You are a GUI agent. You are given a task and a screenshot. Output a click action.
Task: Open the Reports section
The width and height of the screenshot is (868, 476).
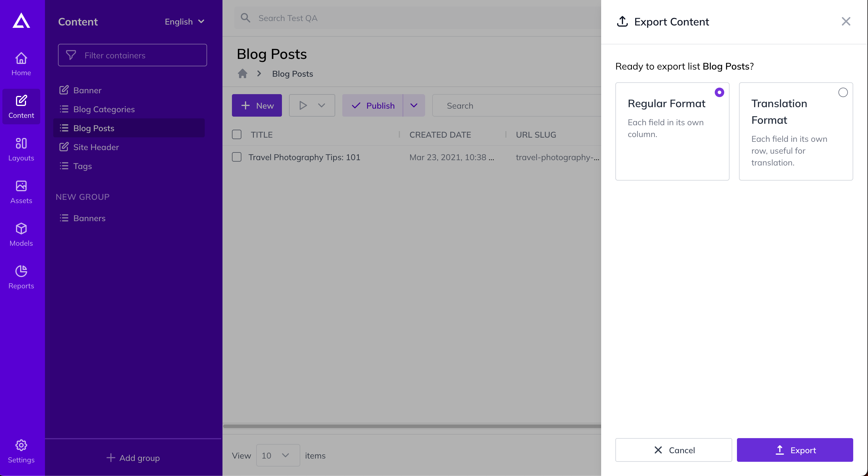[x=21, y=277]
